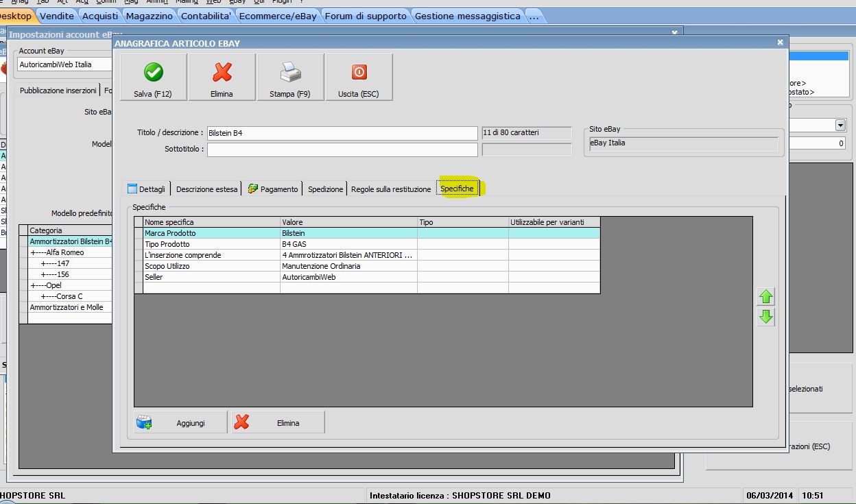Open the Forum di supporto tab
This screenshot has width=856, height=504.
[x=366, y=16]
